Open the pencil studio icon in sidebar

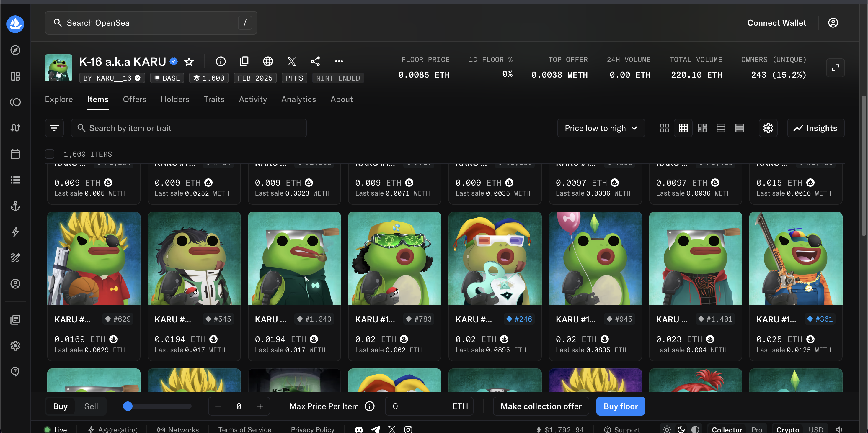15,257
